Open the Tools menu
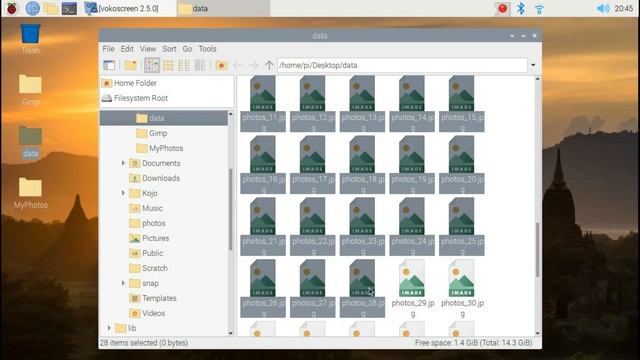Screen dimensions: 640x360 point(207,49)
